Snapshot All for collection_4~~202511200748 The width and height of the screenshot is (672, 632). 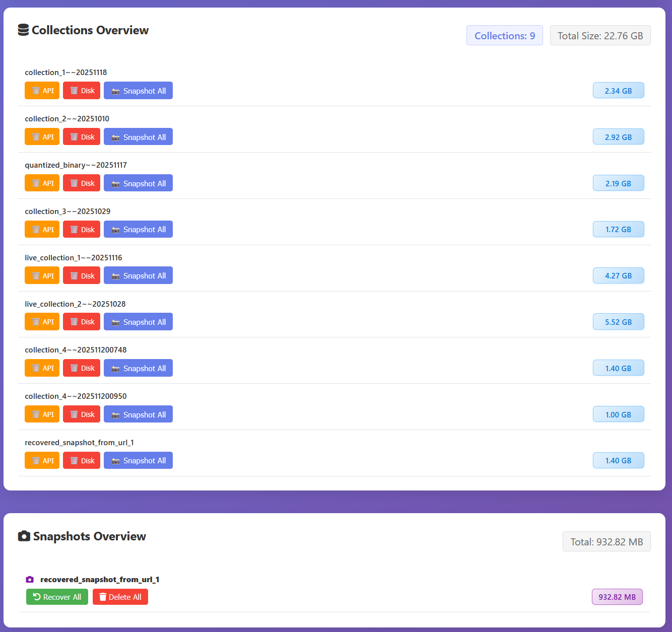point(138,368)
